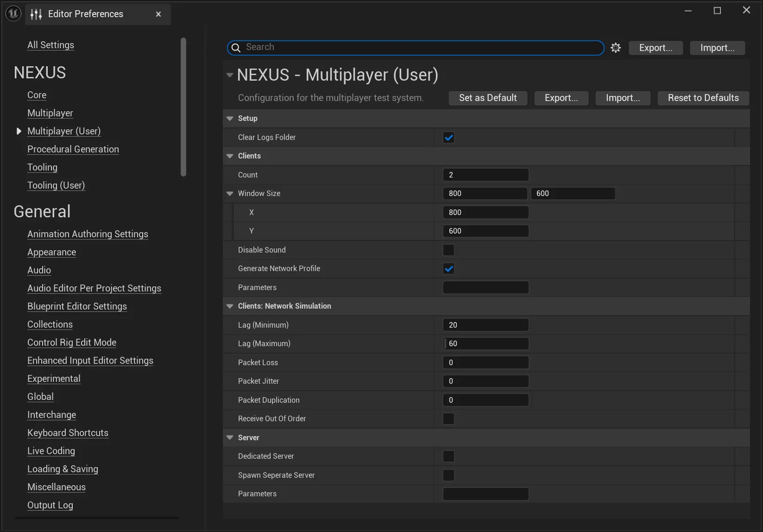Open Experimental settings
Viewport: 763px width, 532px height.
tap(54, 379)
